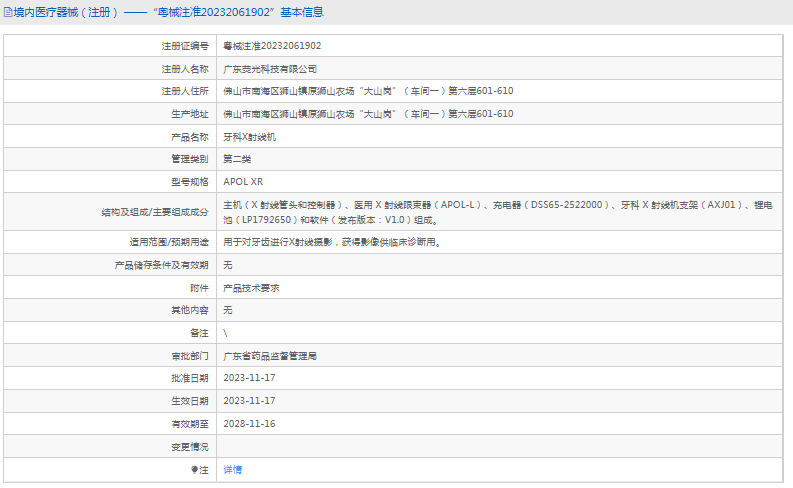The width and height of the screenshot is (793, 488).
Task: Select the 粤械注准20232061902 value in the 注册证编号 row
Action: (x=272, y=46)
